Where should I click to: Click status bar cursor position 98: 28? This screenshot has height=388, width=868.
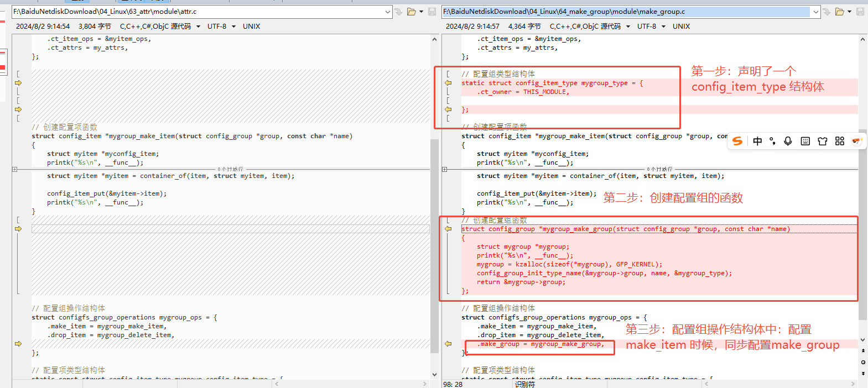[x=453, y=384]
